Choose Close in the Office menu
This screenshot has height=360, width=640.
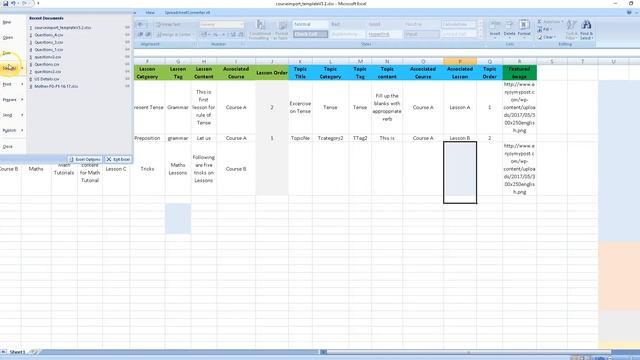(8, 147)
